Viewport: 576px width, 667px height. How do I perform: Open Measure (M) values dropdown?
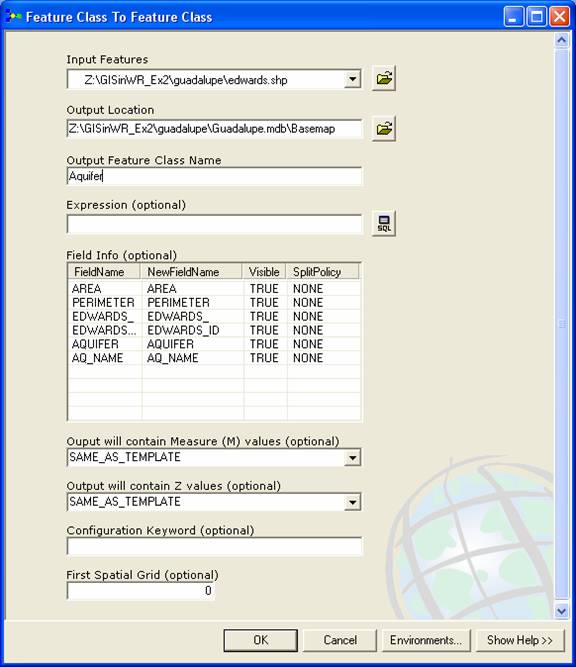tap(352, 458)
